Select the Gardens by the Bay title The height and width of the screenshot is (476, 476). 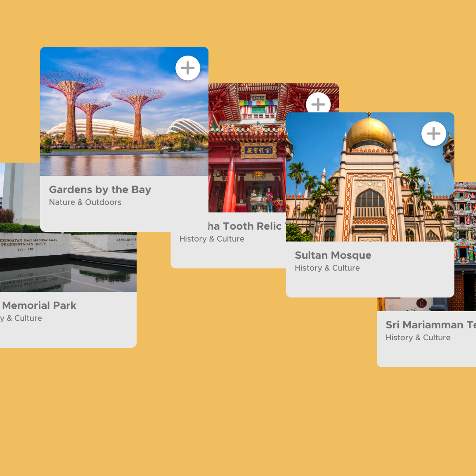coord(100,190)
